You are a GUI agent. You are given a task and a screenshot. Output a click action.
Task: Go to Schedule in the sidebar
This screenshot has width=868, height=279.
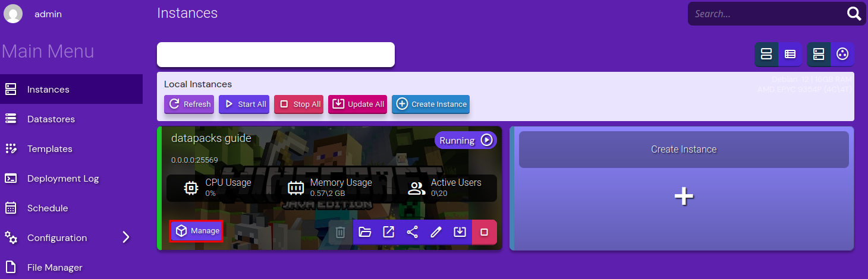(x=48, y=208)
